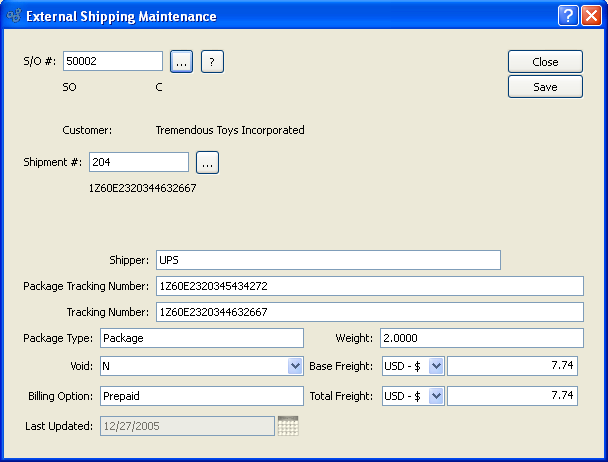The image size is (608, 462).
Task: Focus the Shipment # field
Action: point(138,162)
